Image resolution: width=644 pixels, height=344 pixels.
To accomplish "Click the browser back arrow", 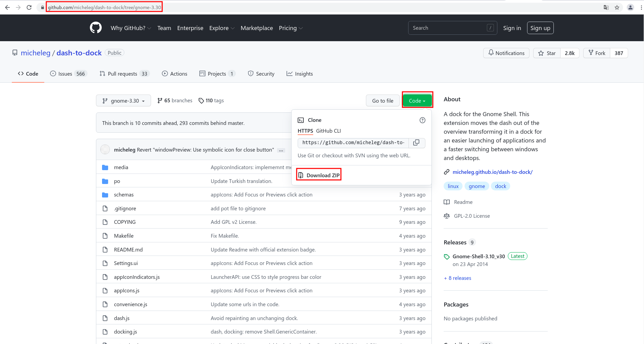I will [x=7, y=7].
